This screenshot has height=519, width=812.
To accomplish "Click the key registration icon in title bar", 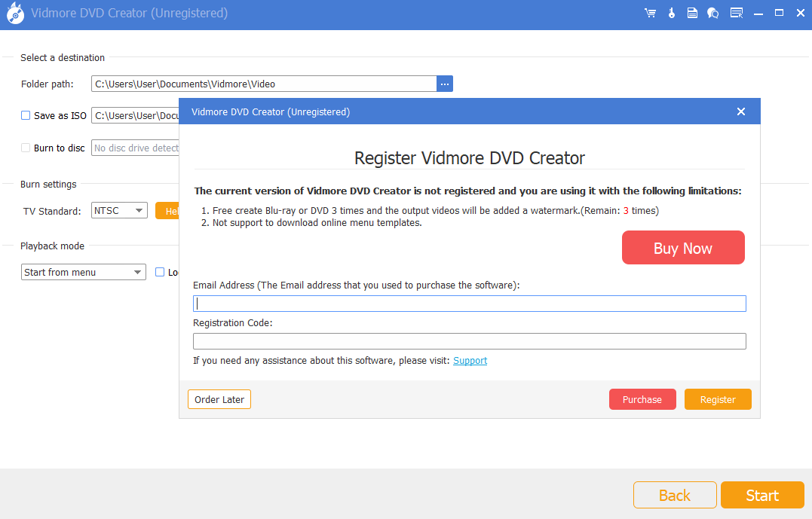I will pyautogui.click(x=671, y=13).
